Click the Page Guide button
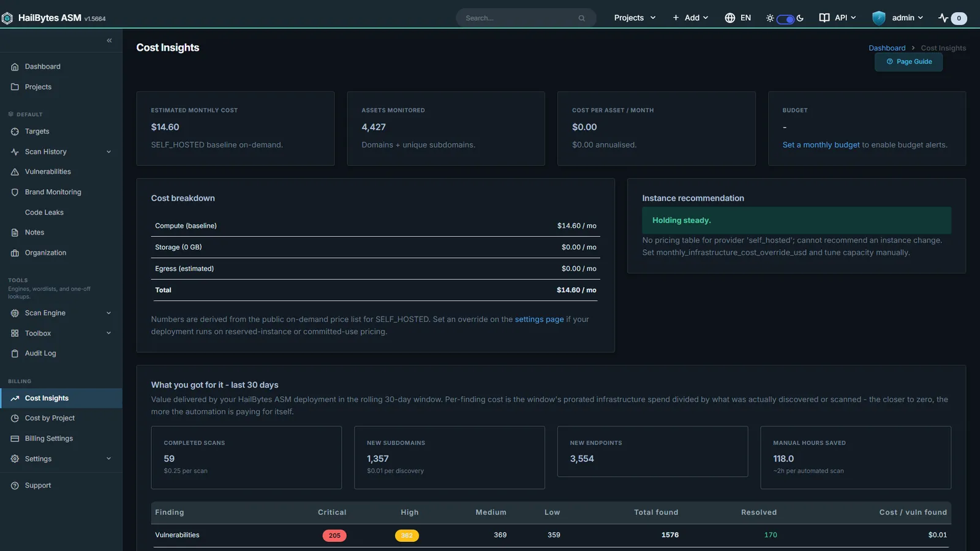The image size is (980, 551). point(908,62)
